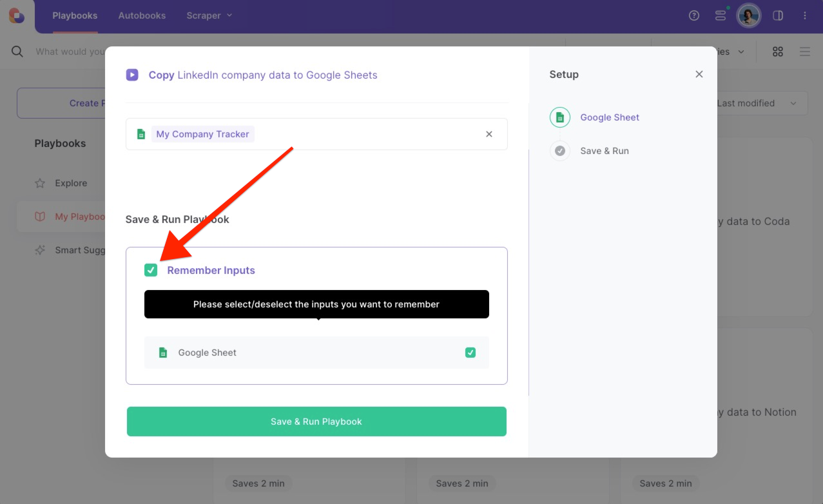This screenshot has width=823, height=504.
Task: Open the category filter dropdown chevron in toolbar
Action: click(741, 52)
